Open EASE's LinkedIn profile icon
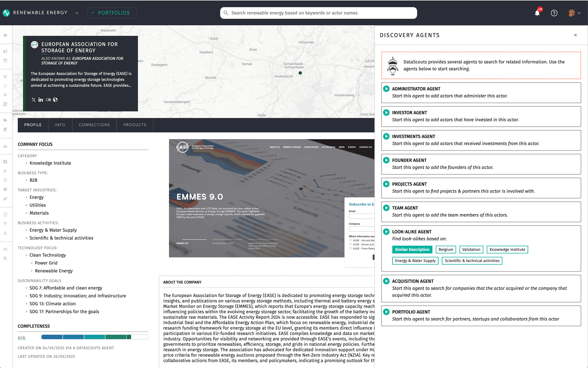The width and height of the screenshot is (588, 368). point(41,100)
